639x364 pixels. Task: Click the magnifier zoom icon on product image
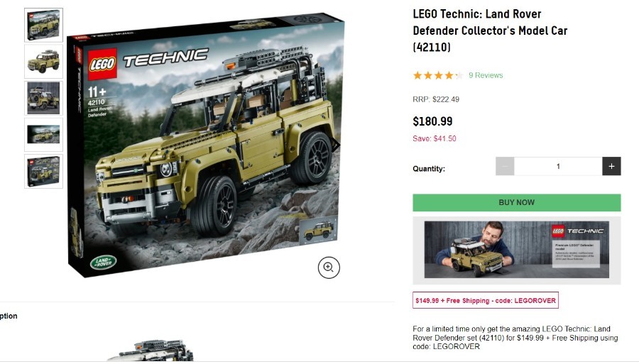click(x=329, y=268)
